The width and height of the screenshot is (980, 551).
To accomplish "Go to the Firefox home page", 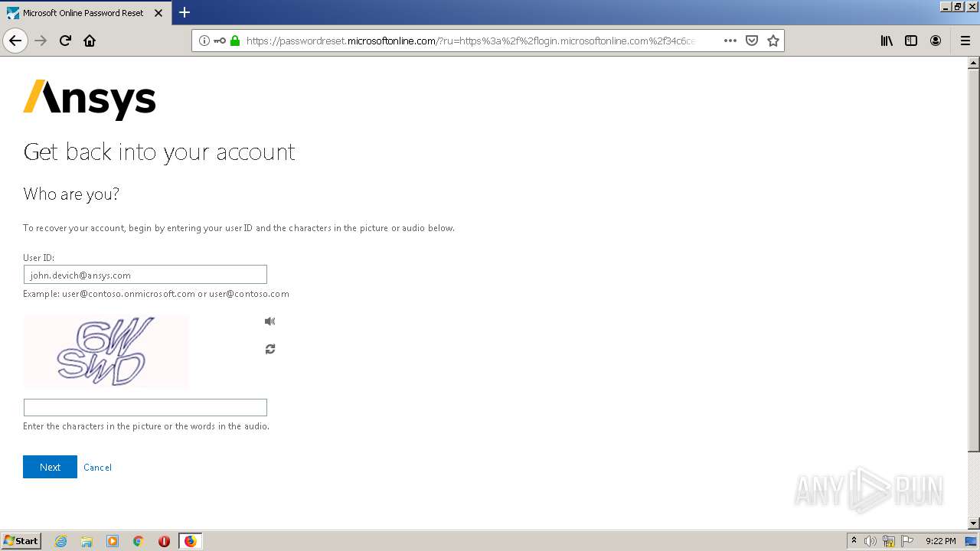I will [90, 41].
